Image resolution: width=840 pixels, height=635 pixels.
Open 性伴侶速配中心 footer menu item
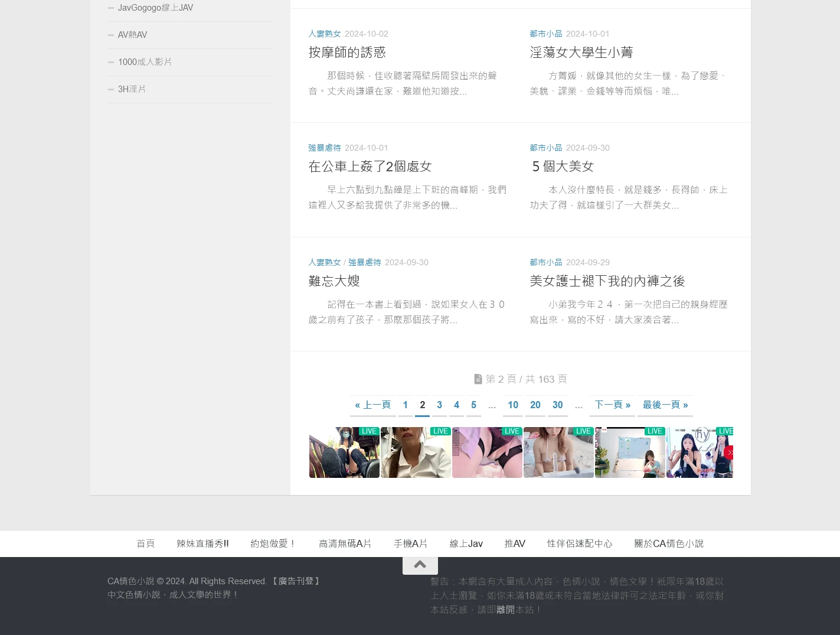click(579, 544)
